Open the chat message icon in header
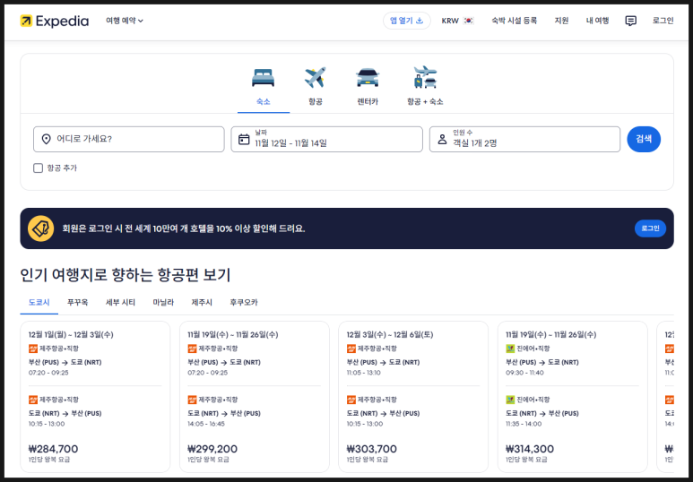This screenshot has width=693, height=482. pos(630,21)
